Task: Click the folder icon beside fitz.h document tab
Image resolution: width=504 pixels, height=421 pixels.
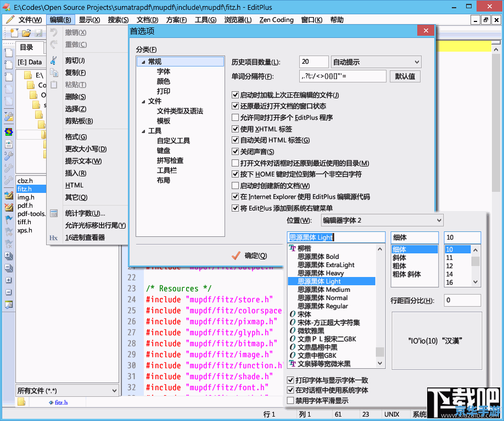Action: [x=21, y=402]
